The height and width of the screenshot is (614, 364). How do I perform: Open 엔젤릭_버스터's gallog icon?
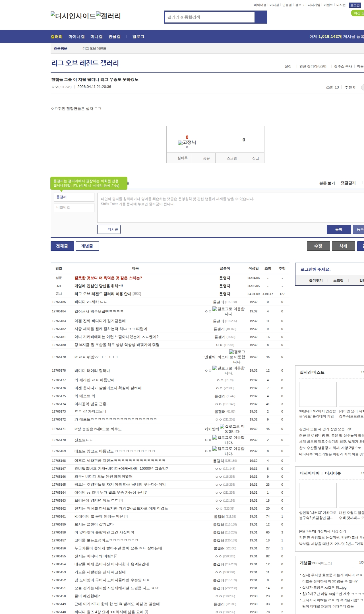click(231, 352)
